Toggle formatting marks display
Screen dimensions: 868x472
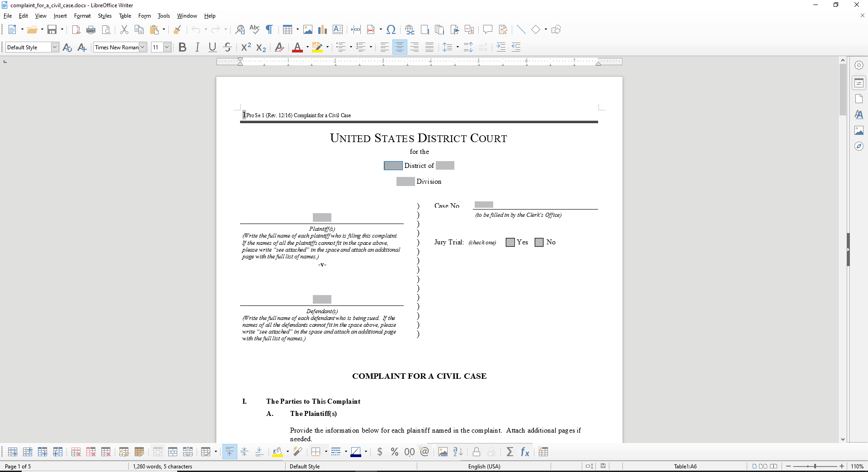269,29
